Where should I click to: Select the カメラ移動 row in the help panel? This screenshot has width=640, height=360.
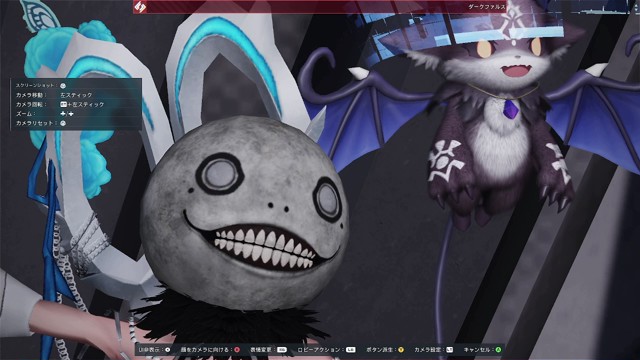(x=76, y=95)
